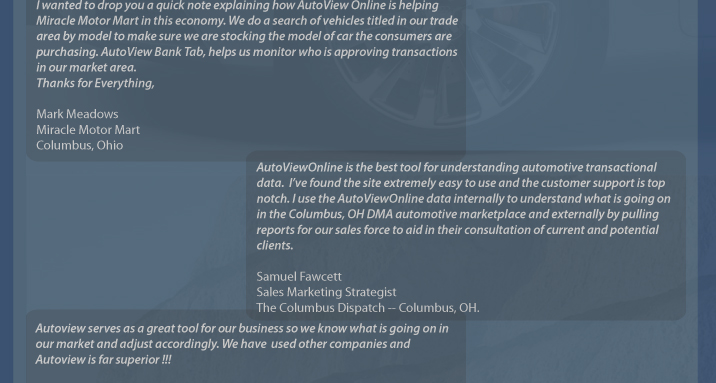Click 'area by model to make sure' line
The image size is (716, 383).
pyautogui.click(x=244, y=37)
